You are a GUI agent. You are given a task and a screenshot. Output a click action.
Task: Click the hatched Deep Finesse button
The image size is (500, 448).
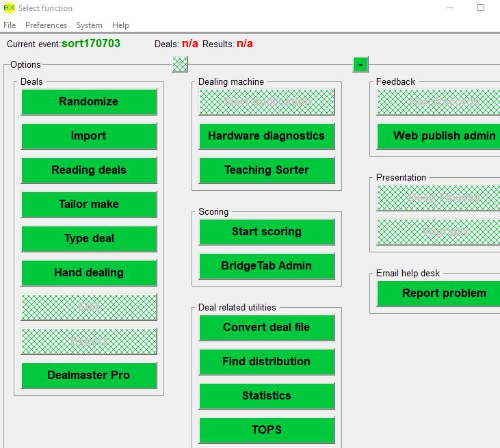[438, 198]
